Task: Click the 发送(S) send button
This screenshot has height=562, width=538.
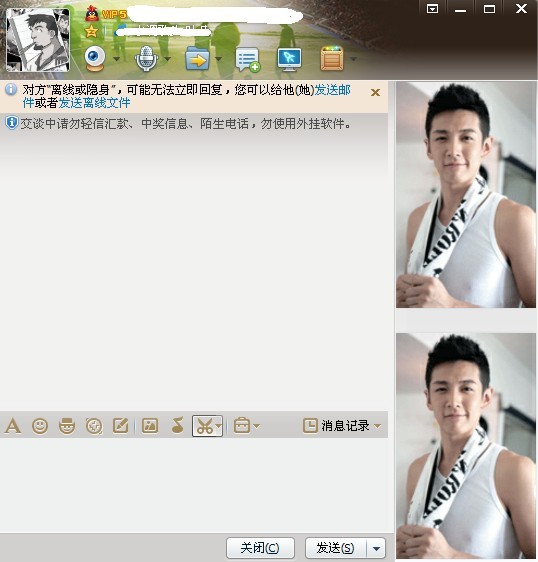Action: 335,548
